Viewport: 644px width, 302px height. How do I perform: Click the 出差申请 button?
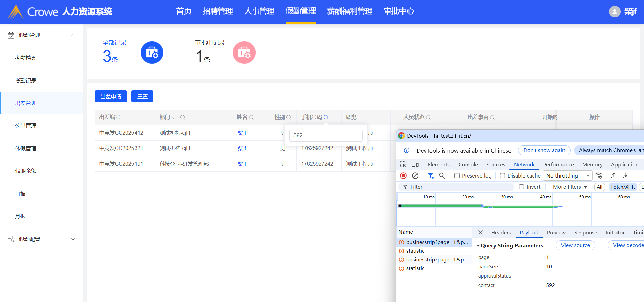(111, 96)
